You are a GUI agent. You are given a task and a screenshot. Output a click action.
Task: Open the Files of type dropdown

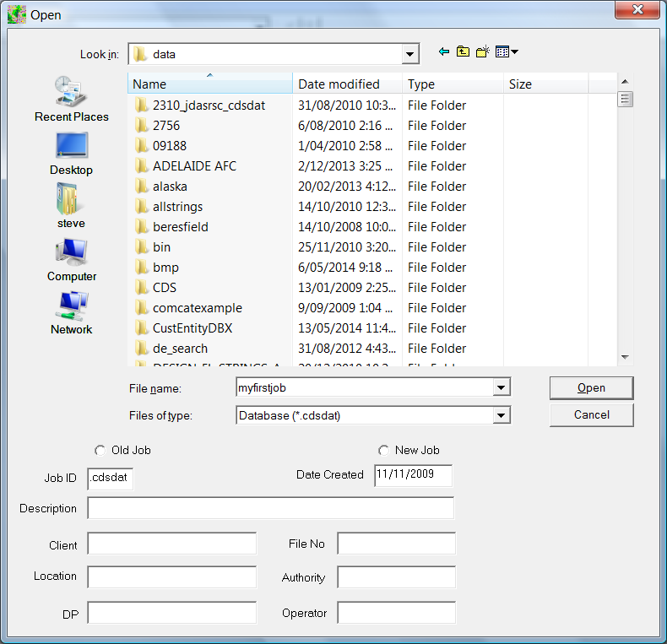click(x=502, y=415)
